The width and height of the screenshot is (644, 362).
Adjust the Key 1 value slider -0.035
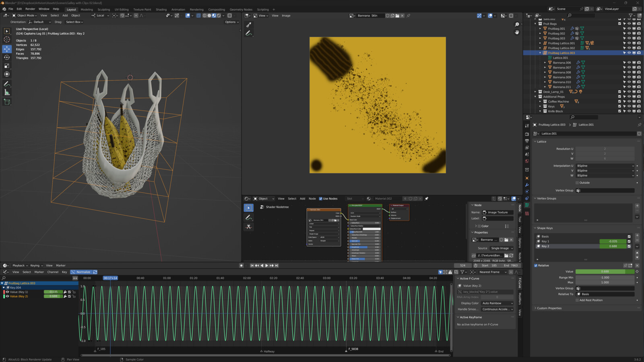coord(613,241)
